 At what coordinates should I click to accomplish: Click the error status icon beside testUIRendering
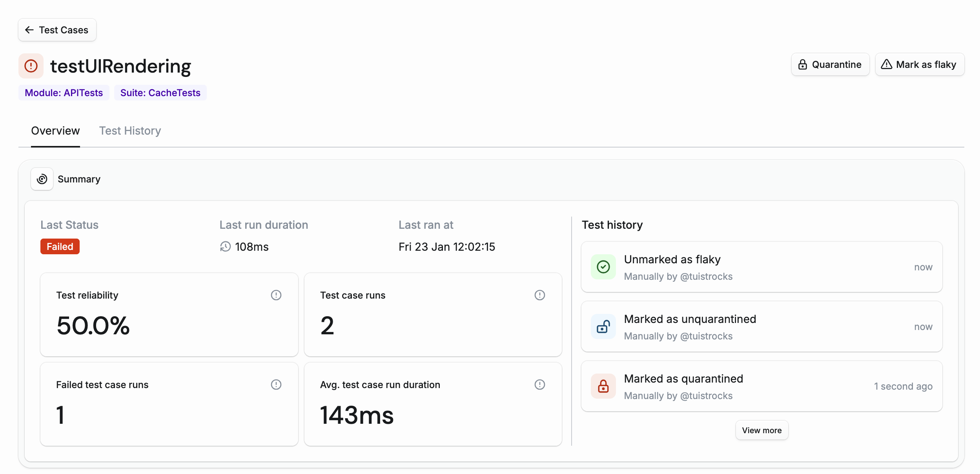coord(31,66)
